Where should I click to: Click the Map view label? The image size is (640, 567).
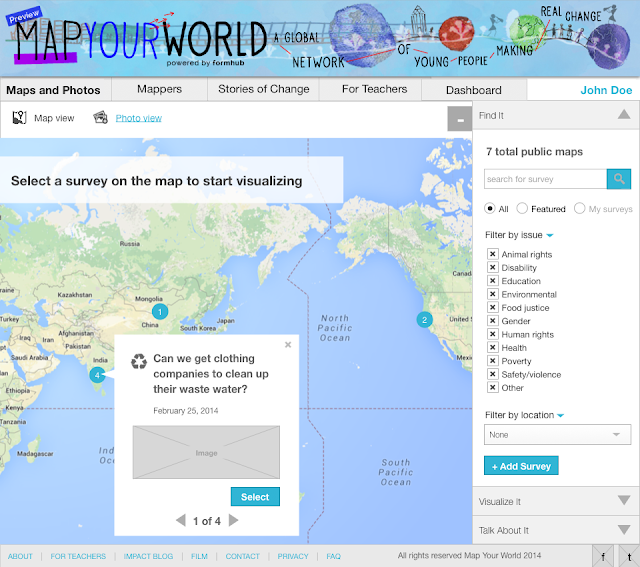point(54,118)
